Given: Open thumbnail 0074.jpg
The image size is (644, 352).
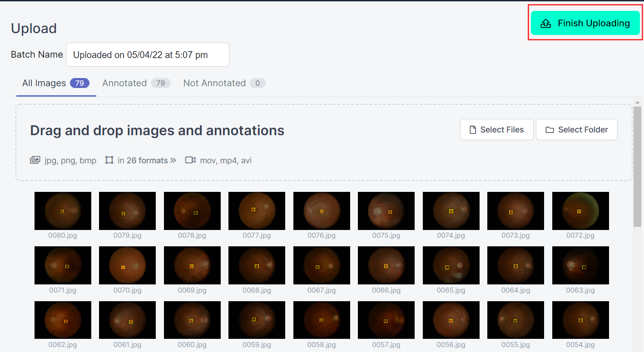Looking at the screenshot, I should pyautogui.click(x=451, y=211).
